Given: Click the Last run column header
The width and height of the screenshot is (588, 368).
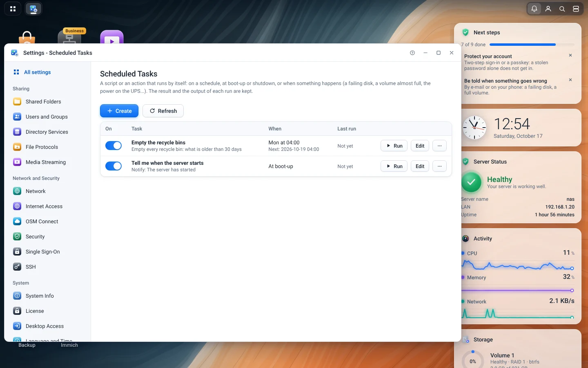Looking at the screenshot, I should (347, 128).
